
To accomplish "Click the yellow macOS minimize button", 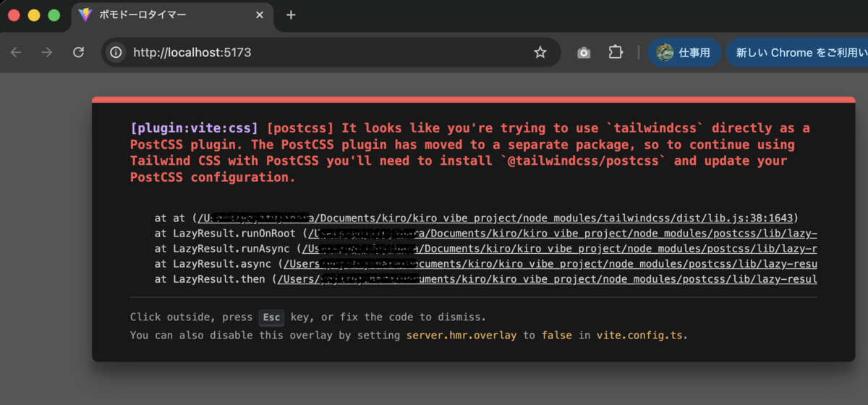I will [x=34, y=14].
